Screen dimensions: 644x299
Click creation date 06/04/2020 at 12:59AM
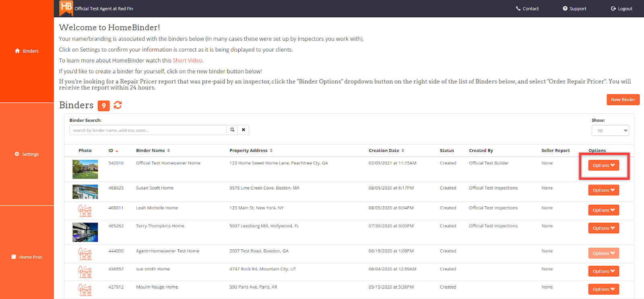(x=392, y=269)
